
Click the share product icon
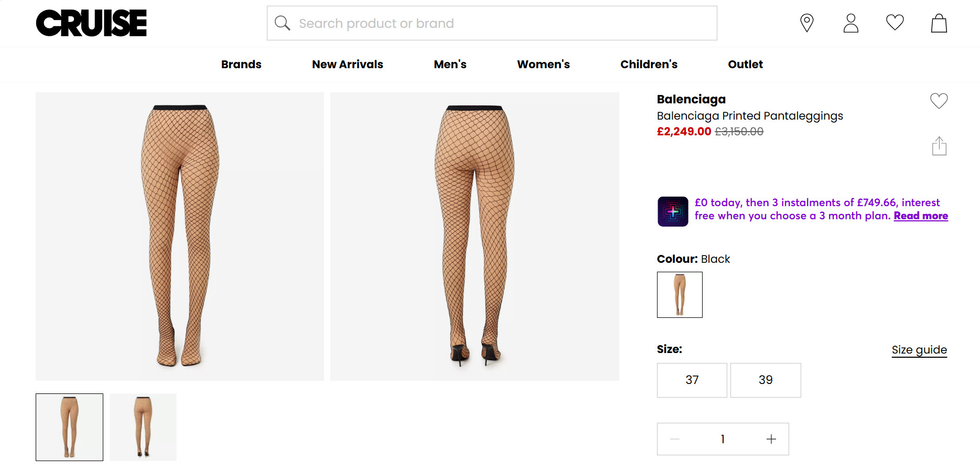[939, 146]
